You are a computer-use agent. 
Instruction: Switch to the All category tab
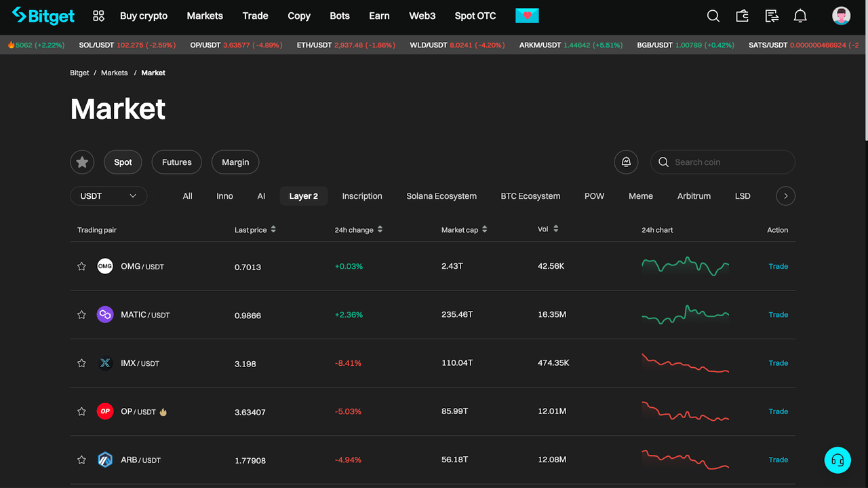pyautogui.click(x=188, y=196)
